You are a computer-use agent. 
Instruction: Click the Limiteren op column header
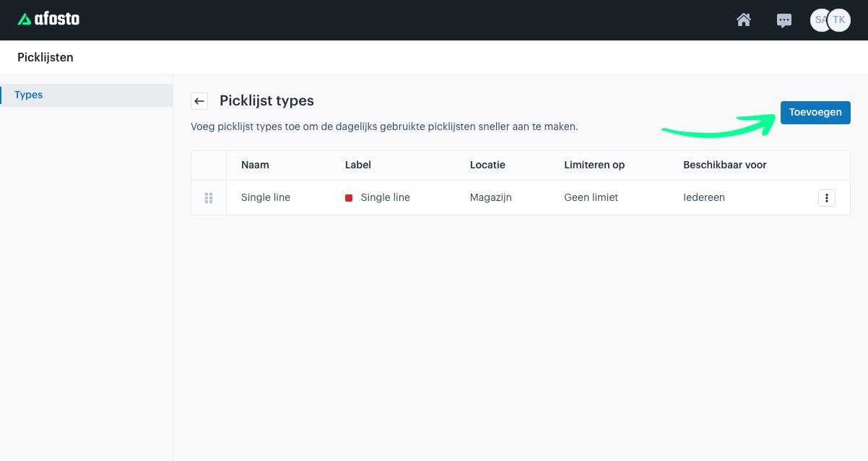tap(594, 165)
